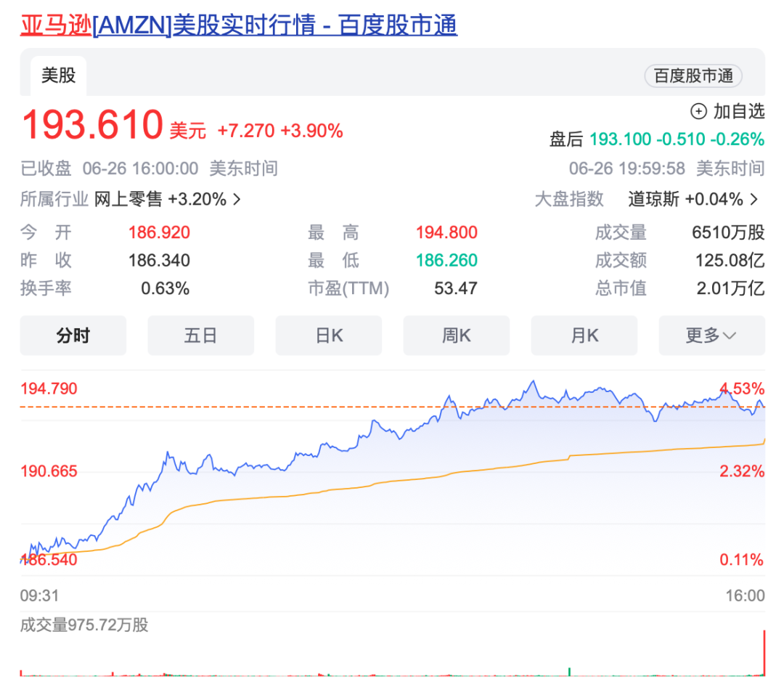Screen dimensions: 784x687
Task: Click the chart percent label 2.32%
Action: pos(742,471)
